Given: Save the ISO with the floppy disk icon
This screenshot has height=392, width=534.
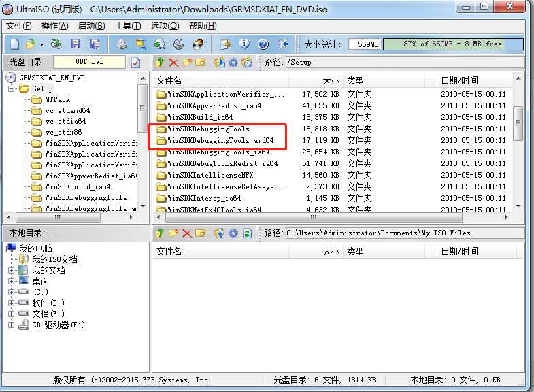Looking at the screenshot, I should 76,44.
